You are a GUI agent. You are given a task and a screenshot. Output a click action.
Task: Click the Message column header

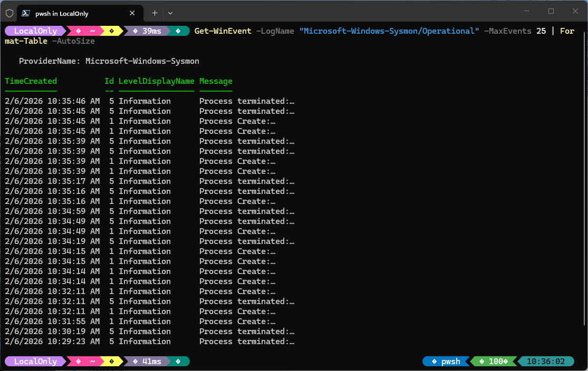[216, 81]
